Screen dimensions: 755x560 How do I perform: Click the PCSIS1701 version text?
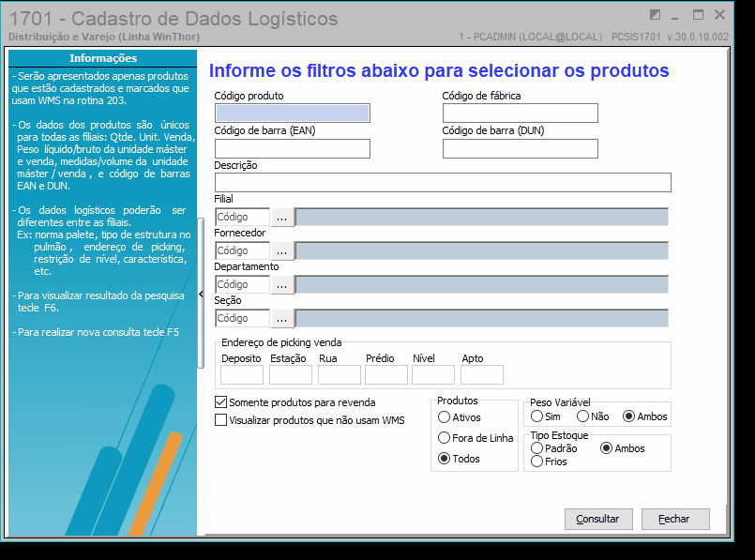[x=671, y=38]
